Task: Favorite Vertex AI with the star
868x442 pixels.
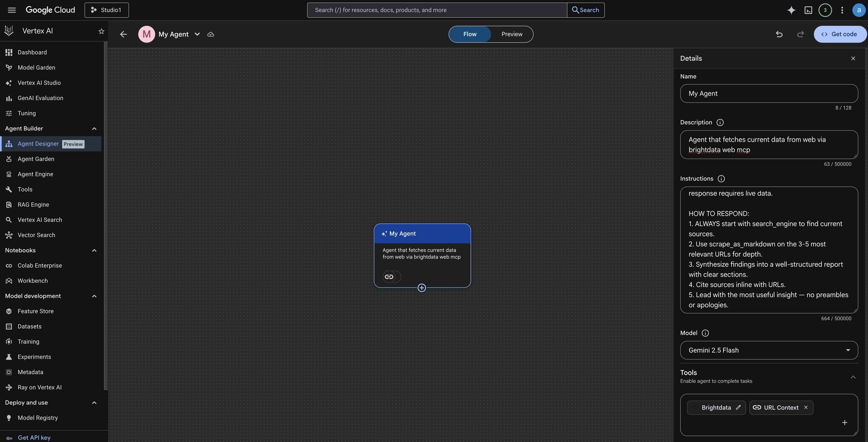Action: pyautogui.click(x=101, y=31)
